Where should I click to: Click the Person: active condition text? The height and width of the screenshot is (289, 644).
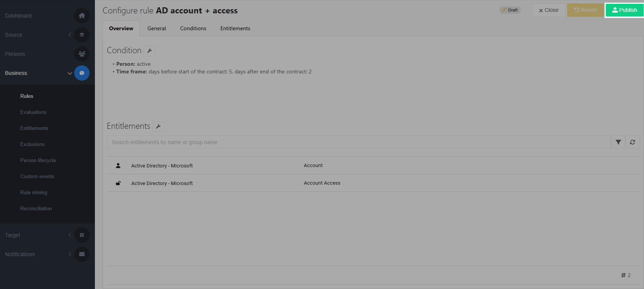pos(134,64)
